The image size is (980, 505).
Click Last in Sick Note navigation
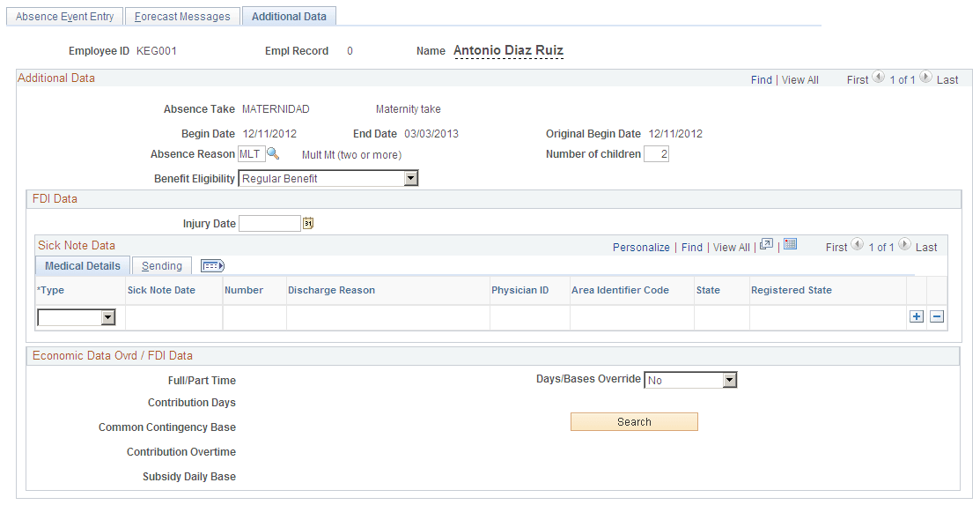926,247
